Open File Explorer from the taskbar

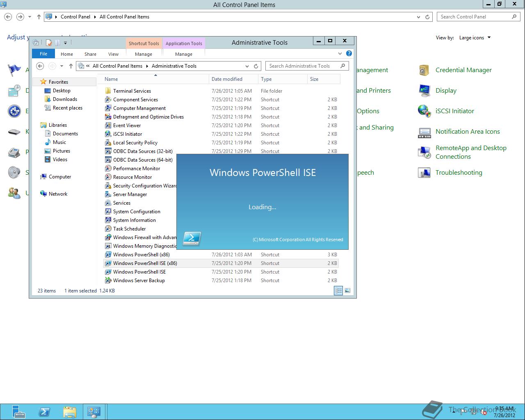pyautogui.click(x=70, y=412)
